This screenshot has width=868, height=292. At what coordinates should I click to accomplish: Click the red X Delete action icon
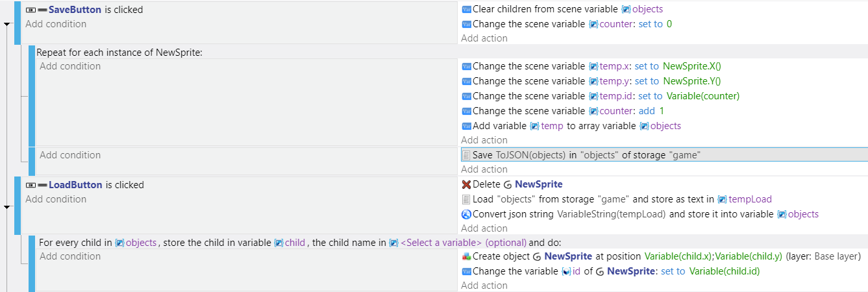pos(466,184)
